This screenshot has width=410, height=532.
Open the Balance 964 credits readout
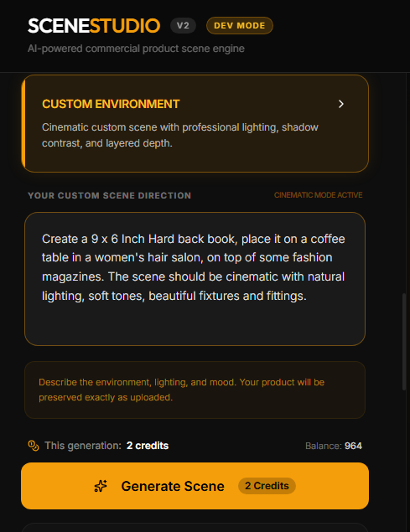(x=334, y=446)
